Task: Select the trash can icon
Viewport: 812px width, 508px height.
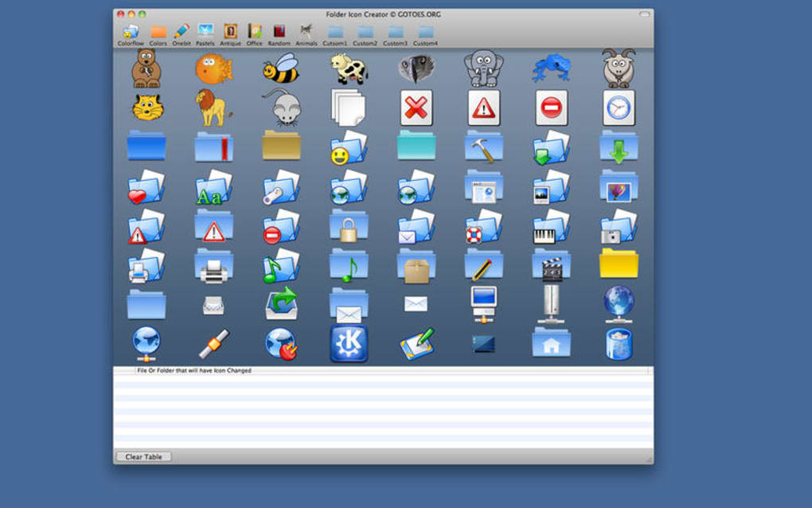Action: 619,342
